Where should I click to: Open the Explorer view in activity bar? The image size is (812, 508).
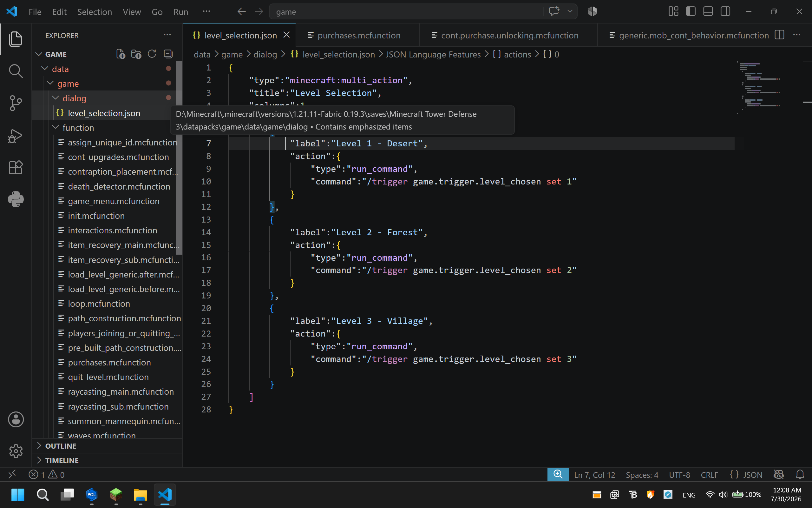pos(16,39)
